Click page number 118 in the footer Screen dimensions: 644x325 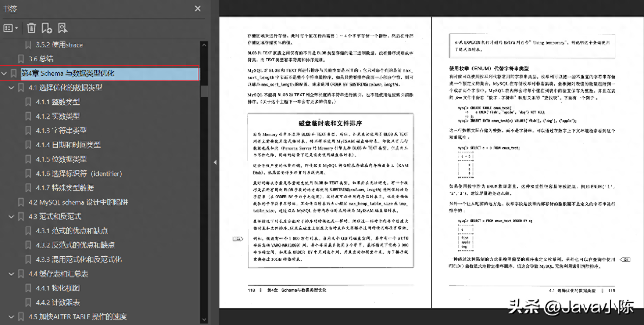(251, 290)
